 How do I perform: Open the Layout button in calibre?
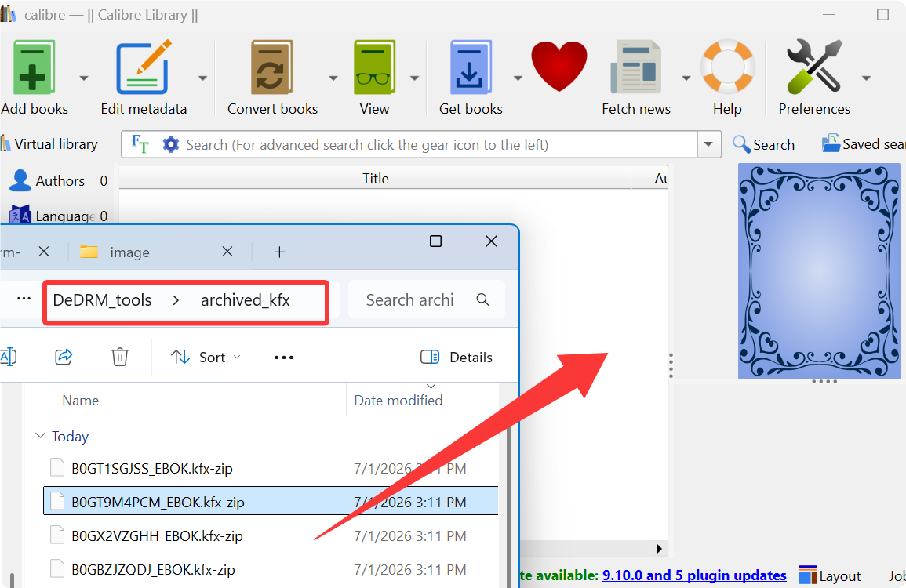click(x=830, y=576)
